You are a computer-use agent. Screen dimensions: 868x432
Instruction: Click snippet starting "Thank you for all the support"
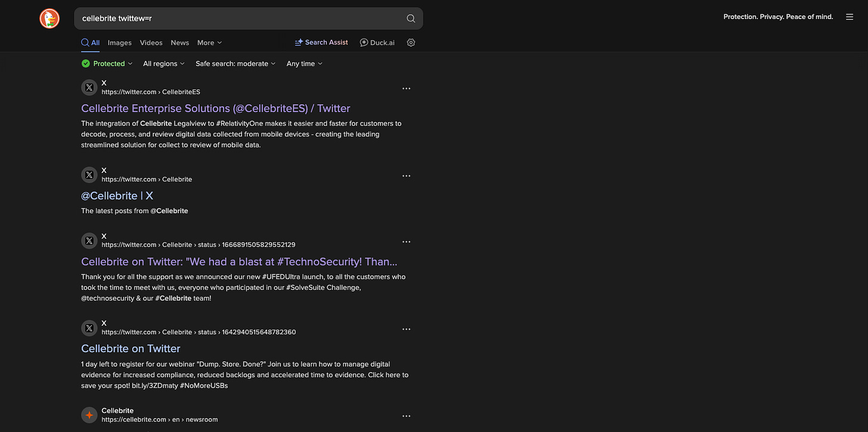243,288
